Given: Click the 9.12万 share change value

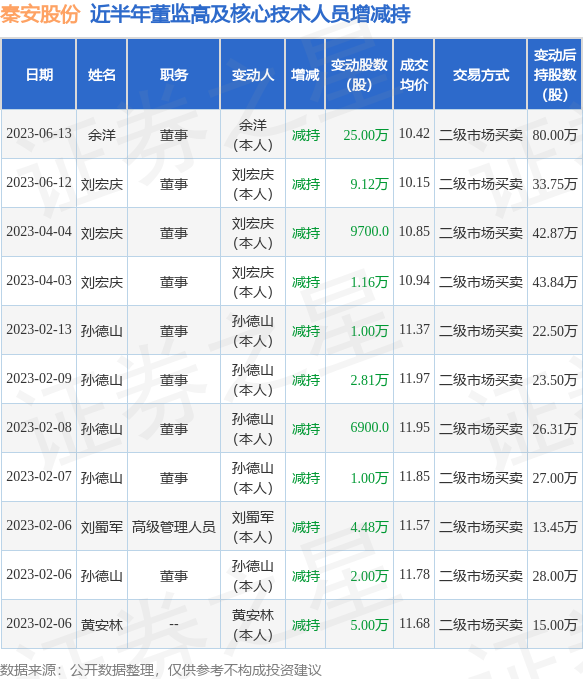Looking at the screenshot, I should tap(369, 184).
